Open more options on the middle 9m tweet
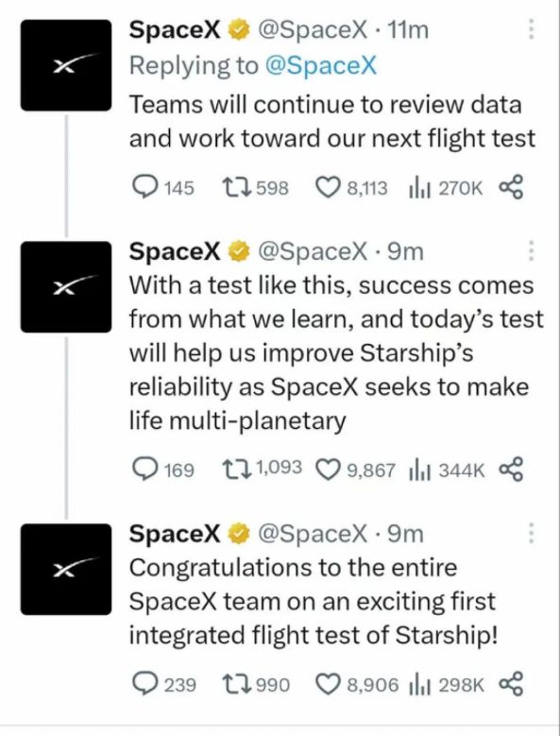Screen dimensions: 560x736 click(531, 250)
